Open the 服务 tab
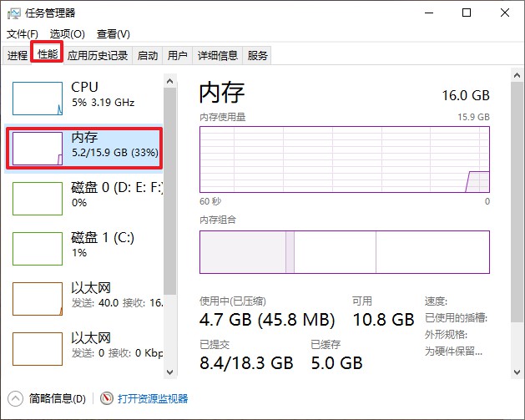This screenshot has height=420, width=525. (257, 55)
